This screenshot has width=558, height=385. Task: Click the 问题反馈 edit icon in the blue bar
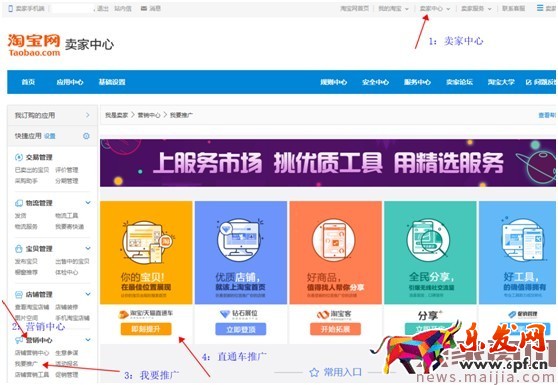(528, 82)
